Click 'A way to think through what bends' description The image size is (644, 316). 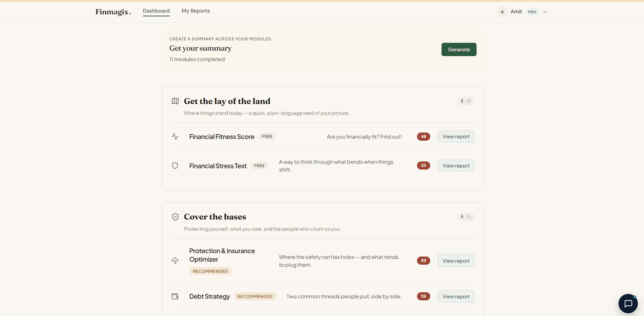point(336,166)
